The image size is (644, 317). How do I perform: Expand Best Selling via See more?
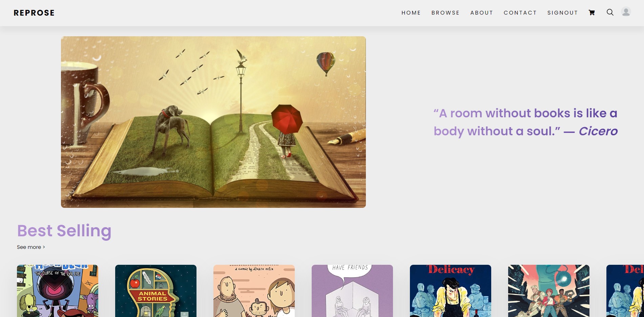[x=31, y=247]
